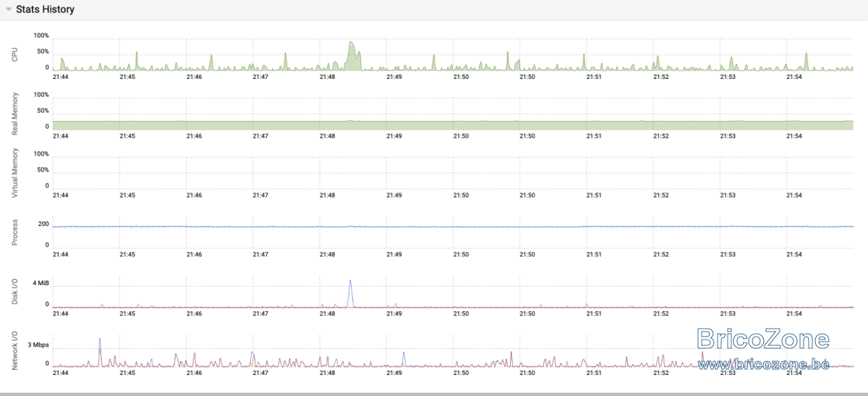Screen dimensions: 868x396
Task: Click the 4 MiB value on Disk I/O axis
Action: click(40, 282)
